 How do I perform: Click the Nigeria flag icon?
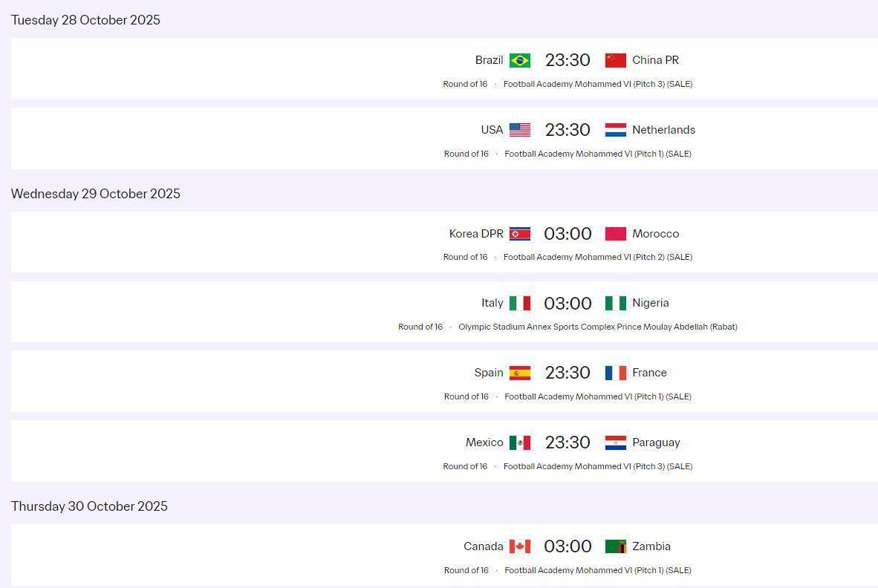(615, 303)
